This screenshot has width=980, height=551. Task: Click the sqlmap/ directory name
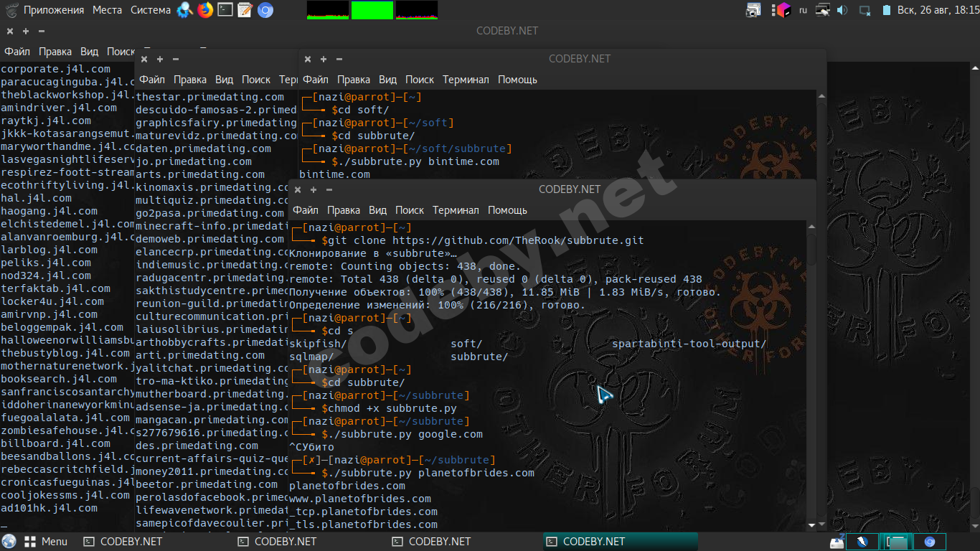(x=311, y=357)
